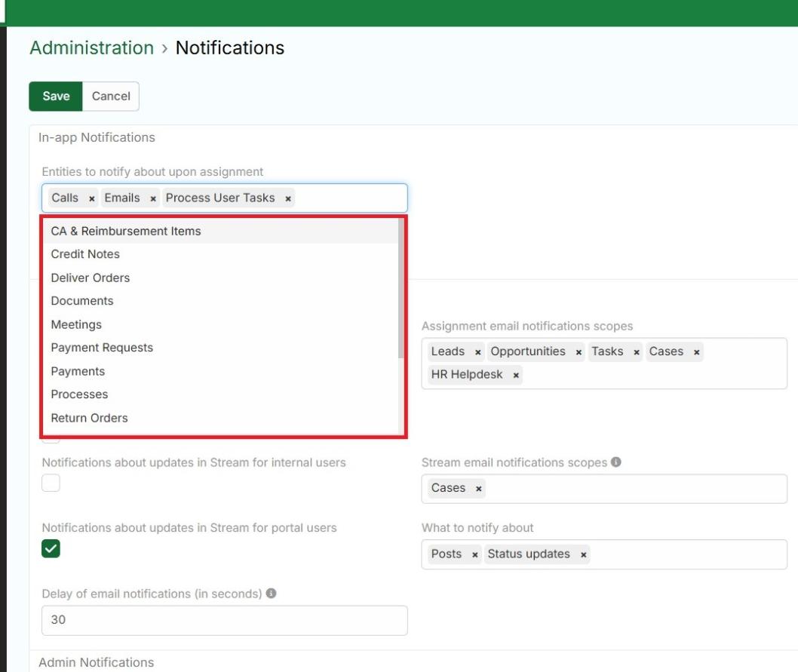The height and width of the screenshot is (672, 798).
Task: Click the Cancel button
Action: 111,97
